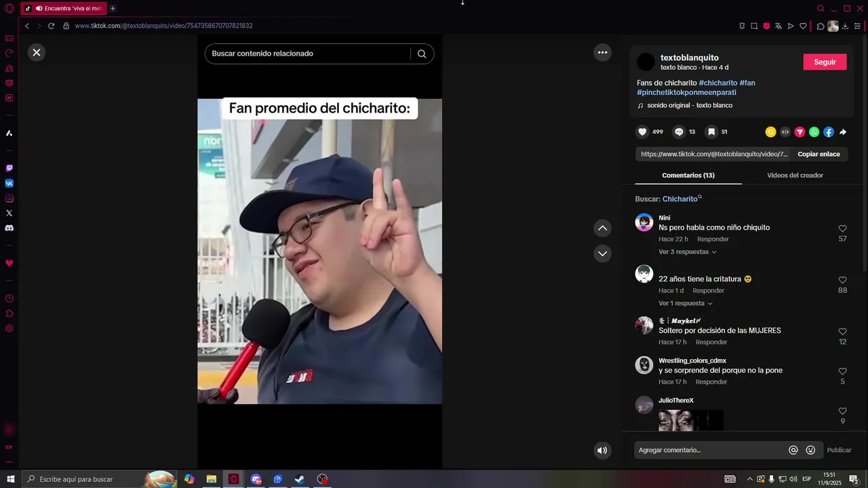This screenshot has height=488, width=868.
Task: Open translate icon in address bar
Action: 778,26
